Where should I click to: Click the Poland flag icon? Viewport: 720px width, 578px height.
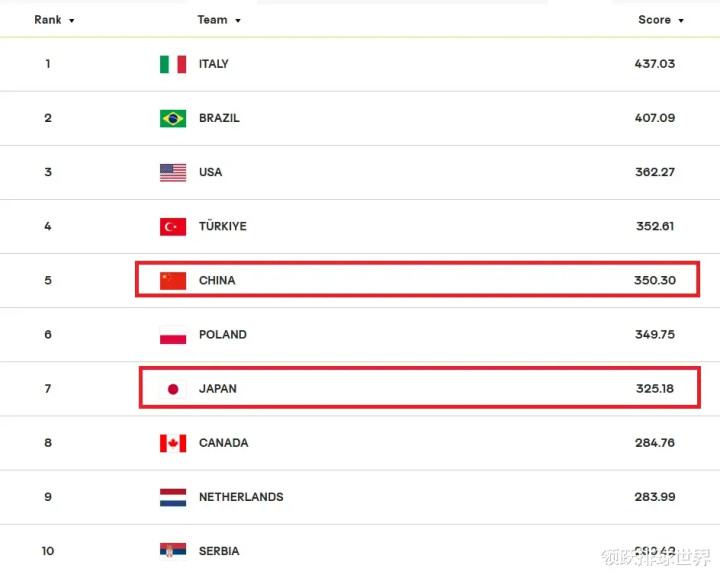coord(173,335)
